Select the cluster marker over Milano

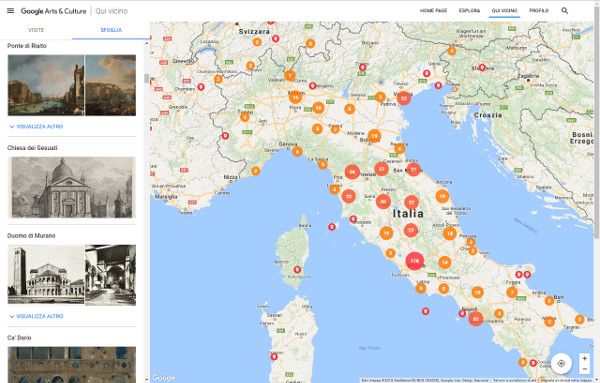tap(295, 97)
